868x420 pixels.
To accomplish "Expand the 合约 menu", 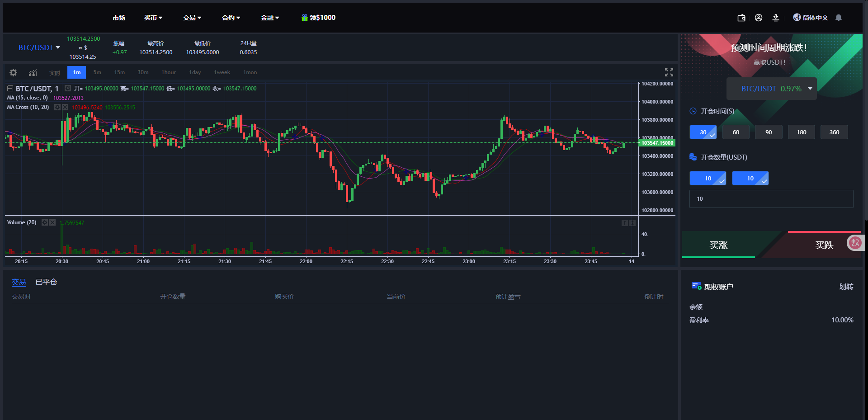I will (x=231, y=18).
